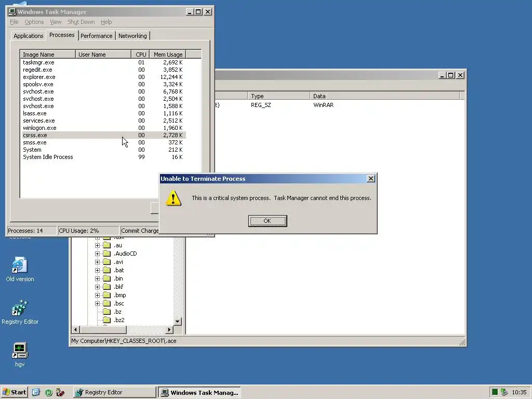This screenshot has height=399, width=532.
Task: Select the System Idle Process row
Action: 103,157
